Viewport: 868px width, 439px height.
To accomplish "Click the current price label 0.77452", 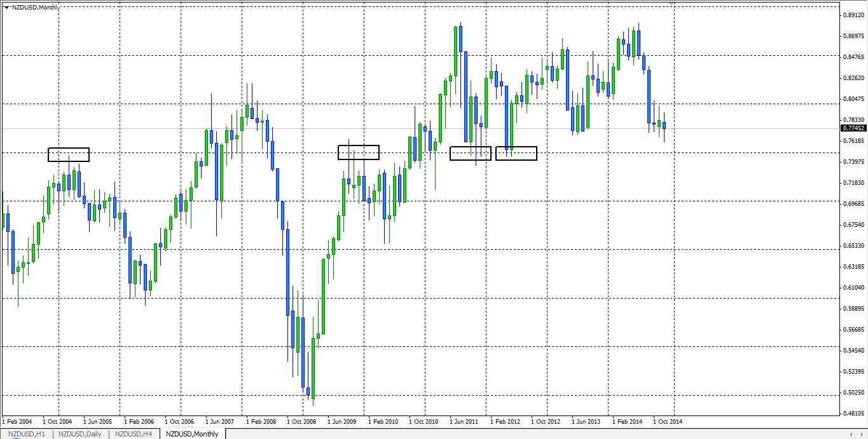I will [x=853, y=128].
